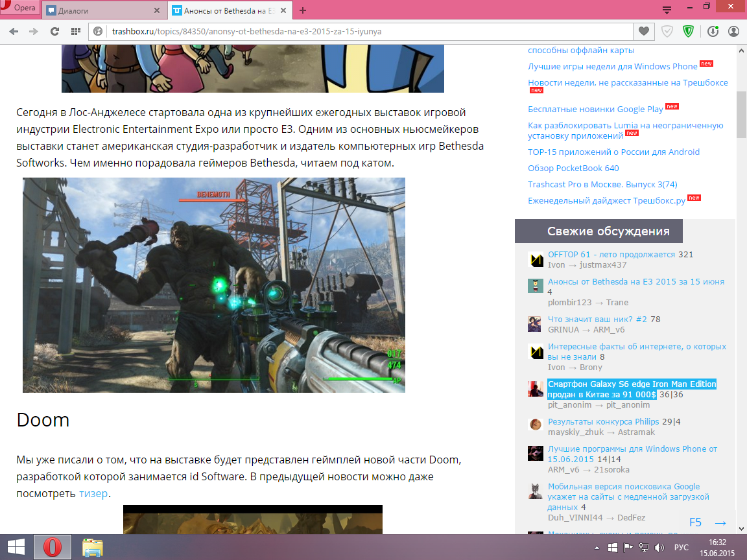This screenshot has height=560, width=747.
Task: Click F5 refresh discussions button
Action: tap(696, 522)
